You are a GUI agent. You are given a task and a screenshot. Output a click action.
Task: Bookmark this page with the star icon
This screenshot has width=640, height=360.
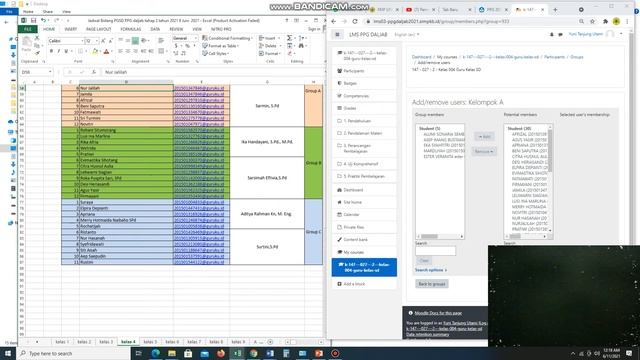pos(592,21)
